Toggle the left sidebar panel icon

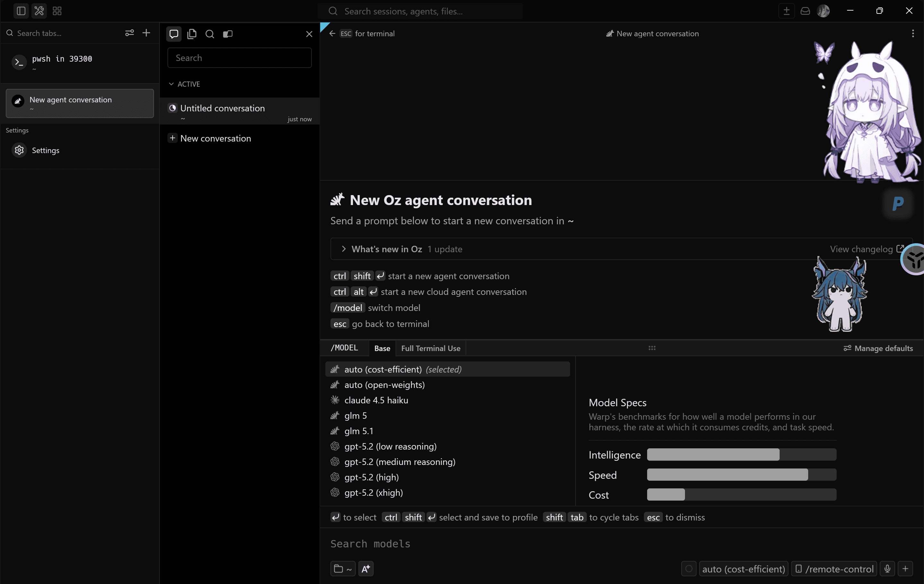click(x=21, y=11)
